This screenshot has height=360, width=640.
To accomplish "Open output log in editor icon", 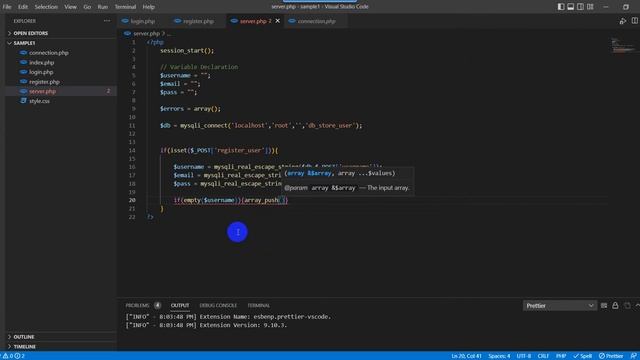I will 627,306.
